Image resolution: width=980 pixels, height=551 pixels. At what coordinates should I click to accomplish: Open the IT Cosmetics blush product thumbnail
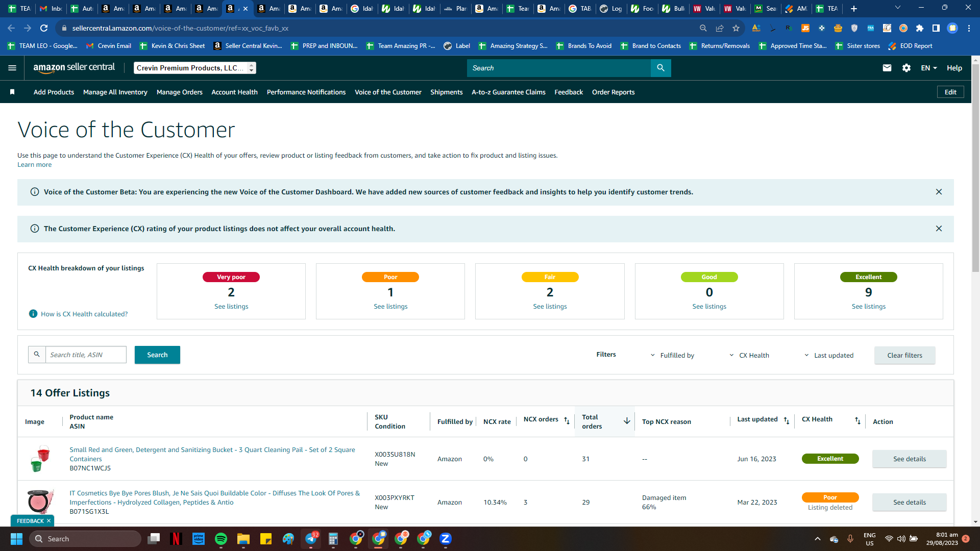click(40, 502)
